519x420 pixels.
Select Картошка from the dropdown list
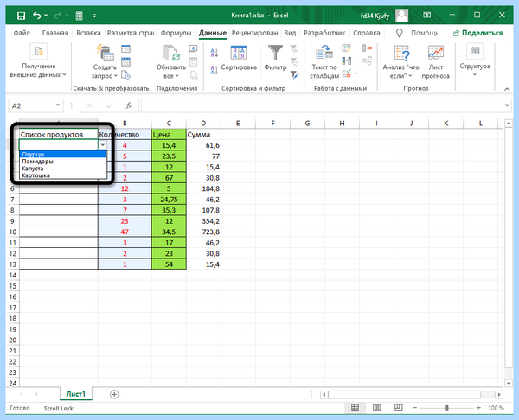click(x=63, y=175)
